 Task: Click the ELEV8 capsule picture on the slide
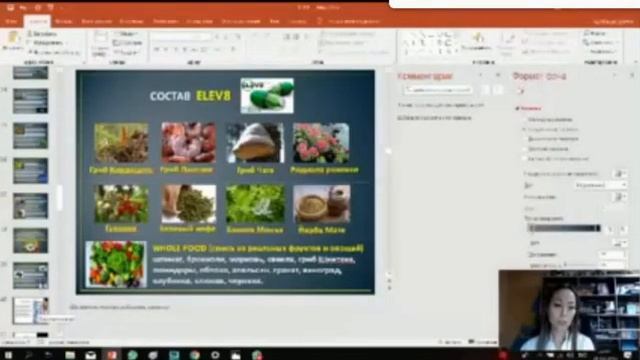(267, 96)
